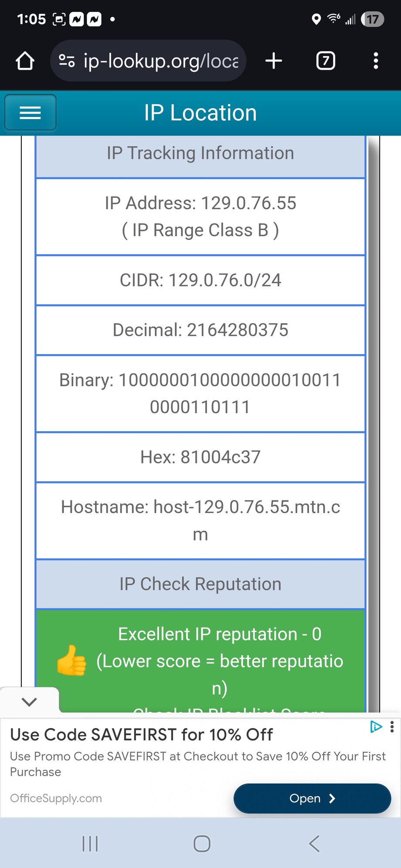This screenshot has height=868, width=401.
Task: Tap the IP Location page title
Action: pyautogui.click(x=200, y=113)
